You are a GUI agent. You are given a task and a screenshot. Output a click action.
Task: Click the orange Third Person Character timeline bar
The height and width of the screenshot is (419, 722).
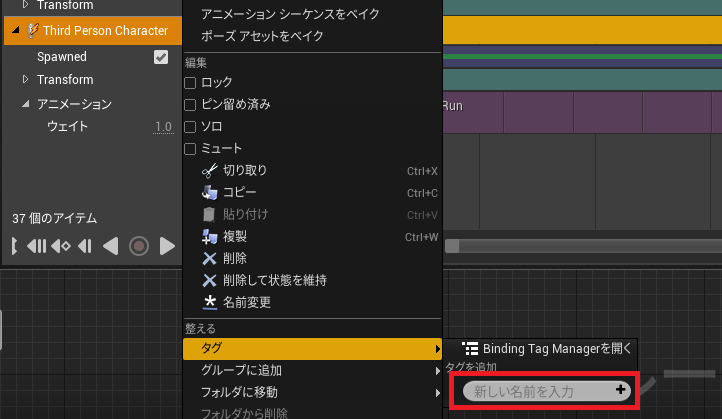tap(582, 30)
